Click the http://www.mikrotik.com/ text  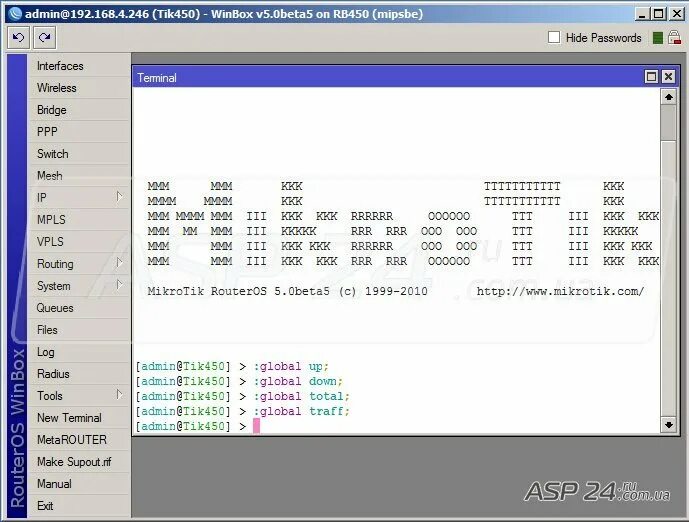pos(560,291)
